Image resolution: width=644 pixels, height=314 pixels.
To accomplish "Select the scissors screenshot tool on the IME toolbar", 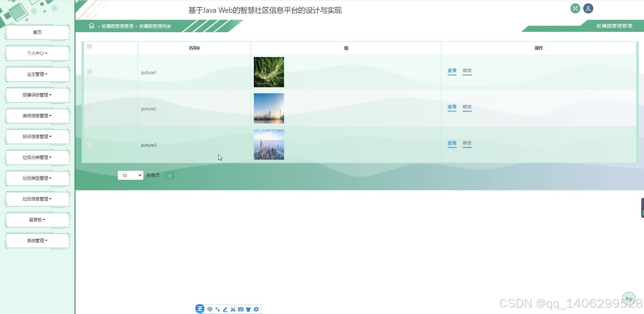I will tap(233, 309).
